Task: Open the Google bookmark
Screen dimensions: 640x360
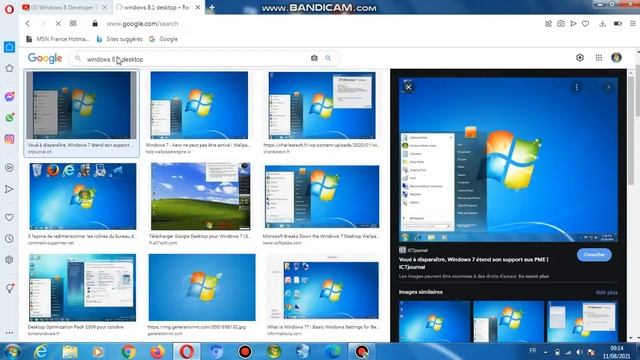Action: pyautogui.click(x=163, y=39)
